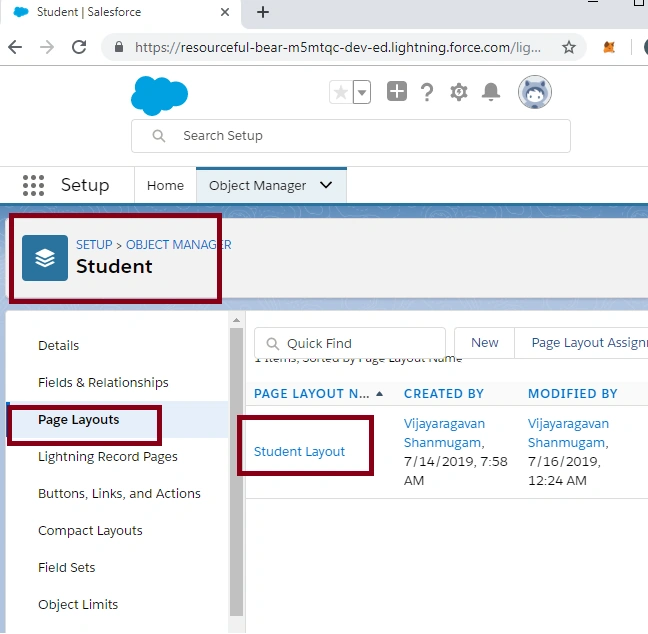Viewport: 648px width, 634px height.
Task: Open the help question mark icon
Action: 427,92
